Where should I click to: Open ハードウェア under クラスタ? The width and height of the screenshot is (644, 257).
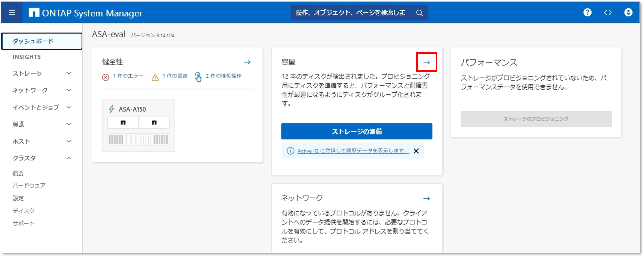[x=29, y=185]
